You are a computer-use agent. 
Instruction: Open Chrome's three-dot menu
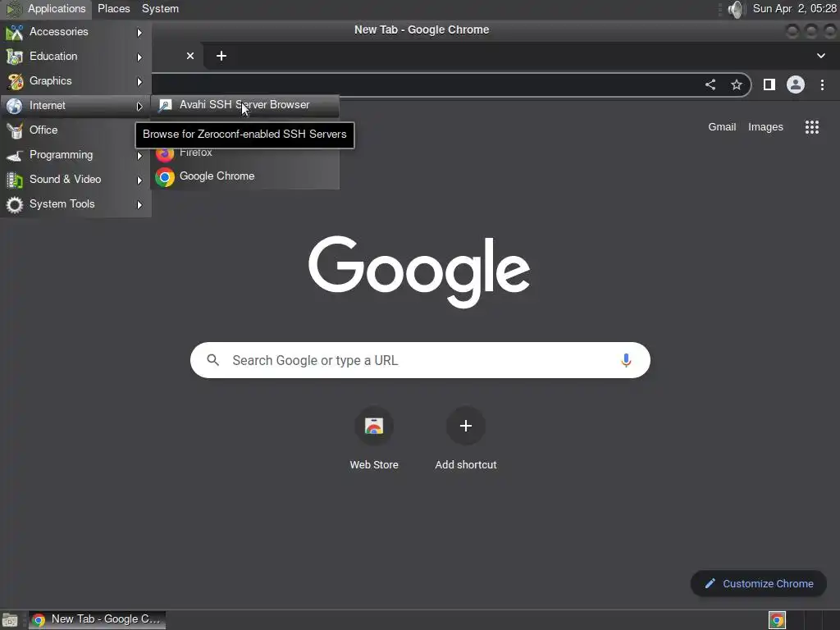coord(822,84)
